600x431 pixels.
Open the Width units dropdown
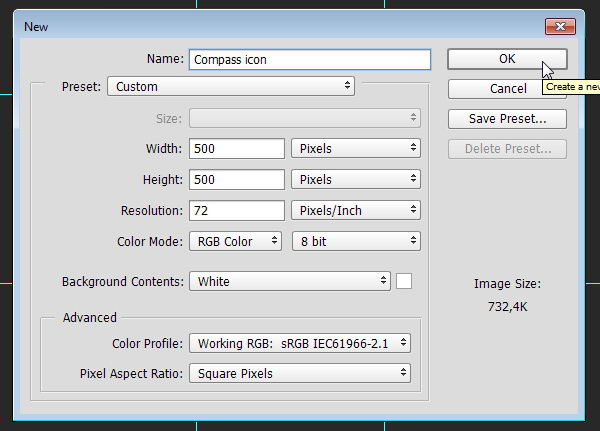pos(355,149)
